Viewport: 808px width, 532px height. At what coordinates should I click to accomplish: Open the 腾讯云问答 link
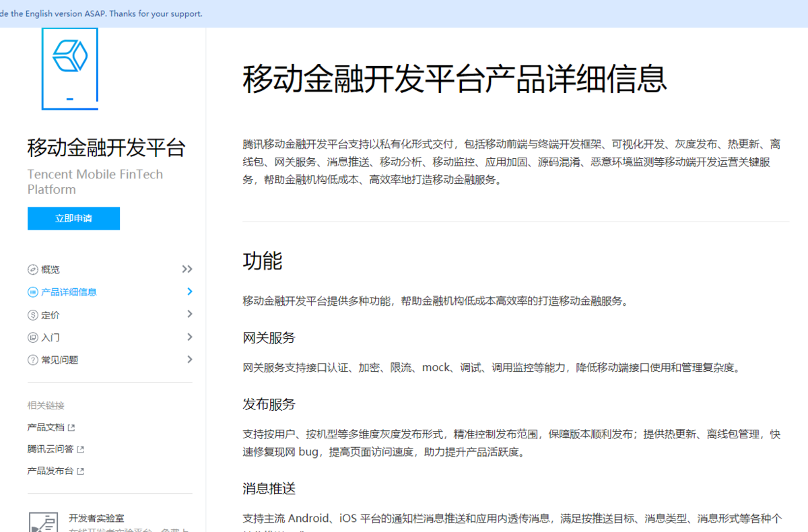[50, 448]
